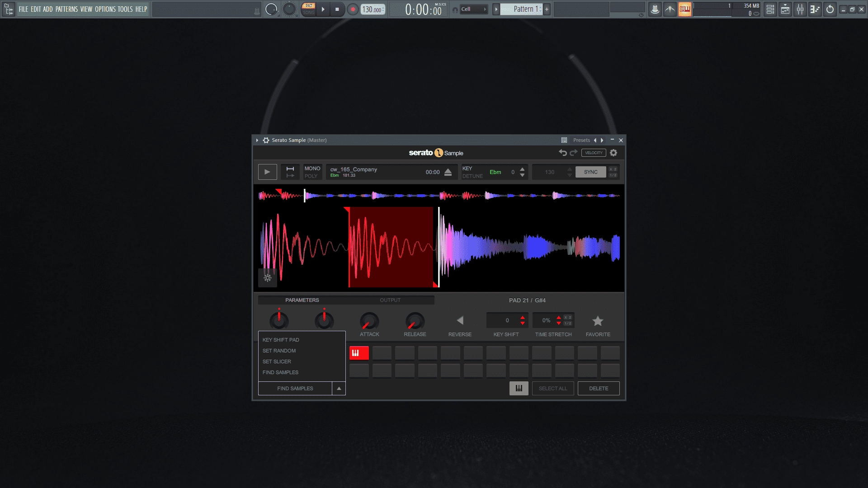The height and width of the screenshot is (488, 868).
Task: Redo the action in Serato Sample
Action: [x=574, y=153]
